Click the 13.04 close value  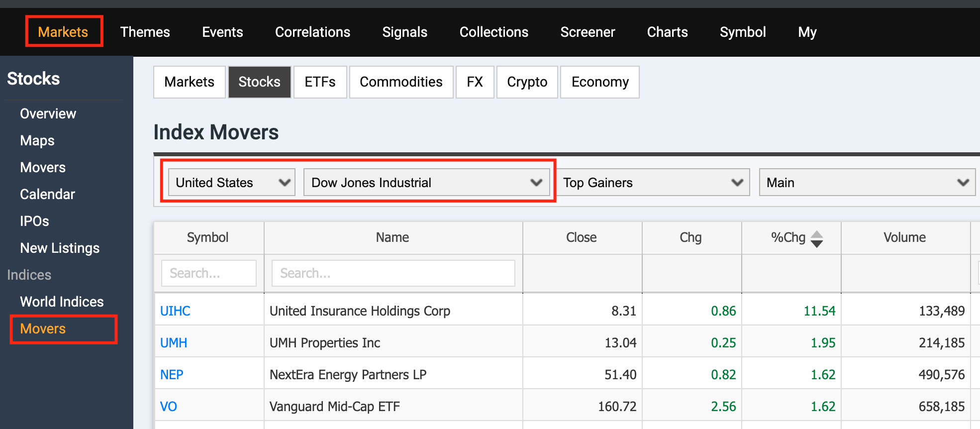(x=620, y=343)
